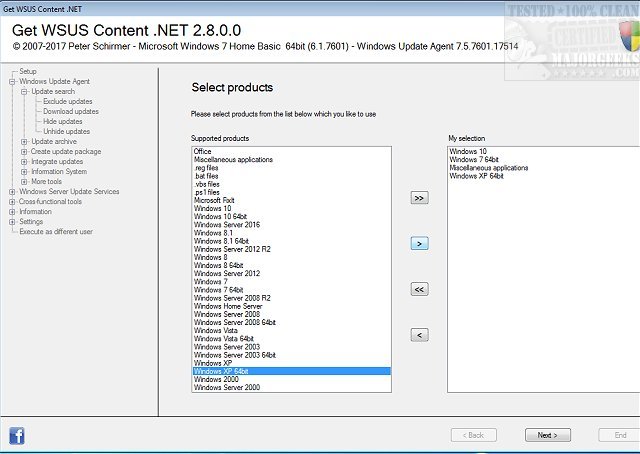
Task: Add the selected product with the > button
Action: coord(420,243)
